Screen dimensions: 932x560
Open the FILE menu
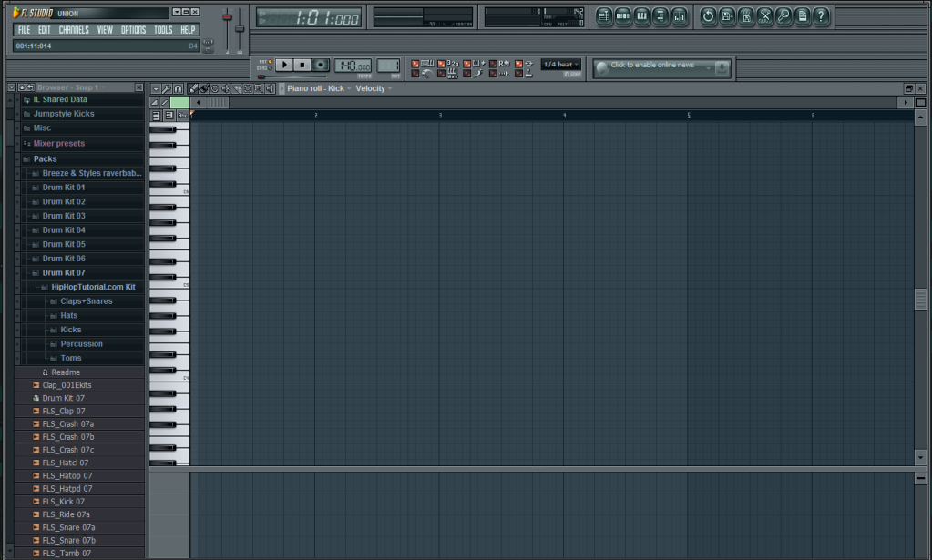point(24,30)
